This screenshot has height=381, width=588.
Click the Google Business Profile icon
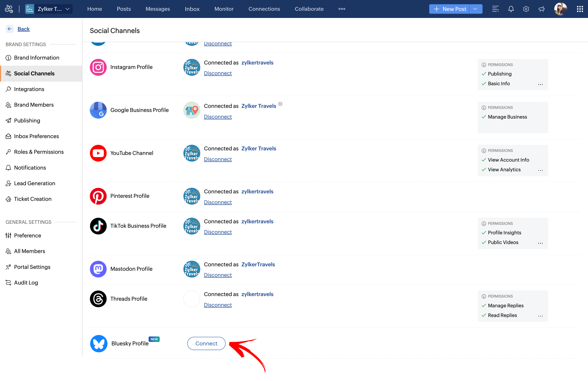pos(98,110)
